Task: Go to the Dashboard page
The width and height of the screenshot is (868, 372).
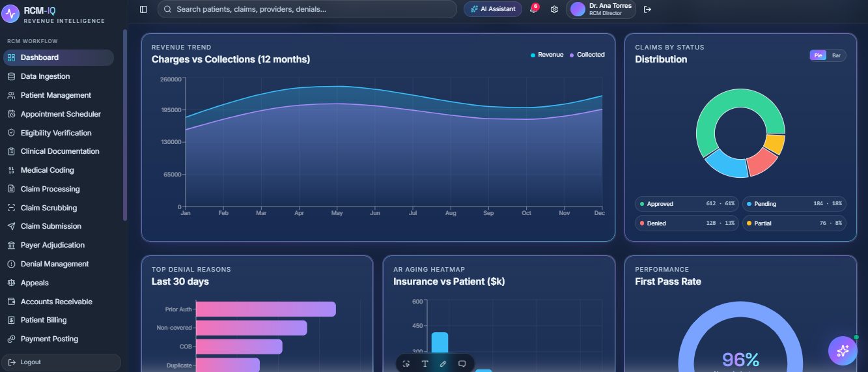Action: [x=59, y=57]
